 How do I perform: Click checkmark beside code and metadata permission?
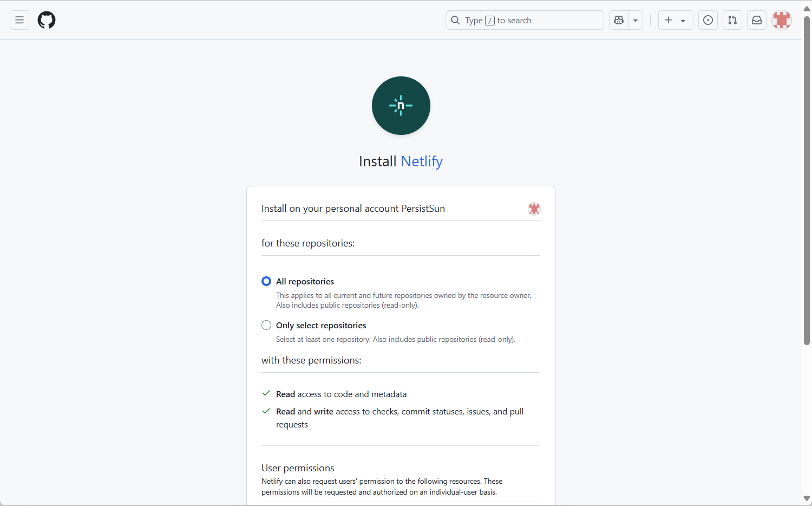click(266, 393)
